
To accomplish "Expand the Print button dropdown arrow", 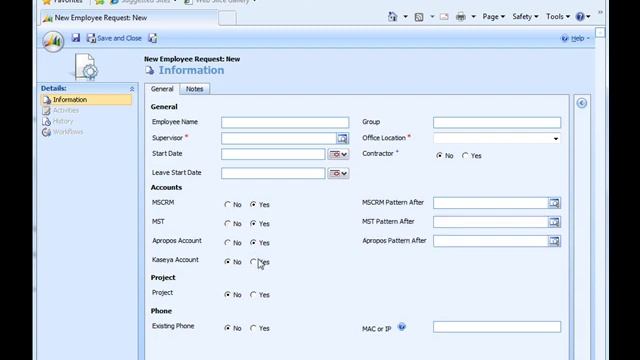I will pyautogui.click(x=473, y=17).
